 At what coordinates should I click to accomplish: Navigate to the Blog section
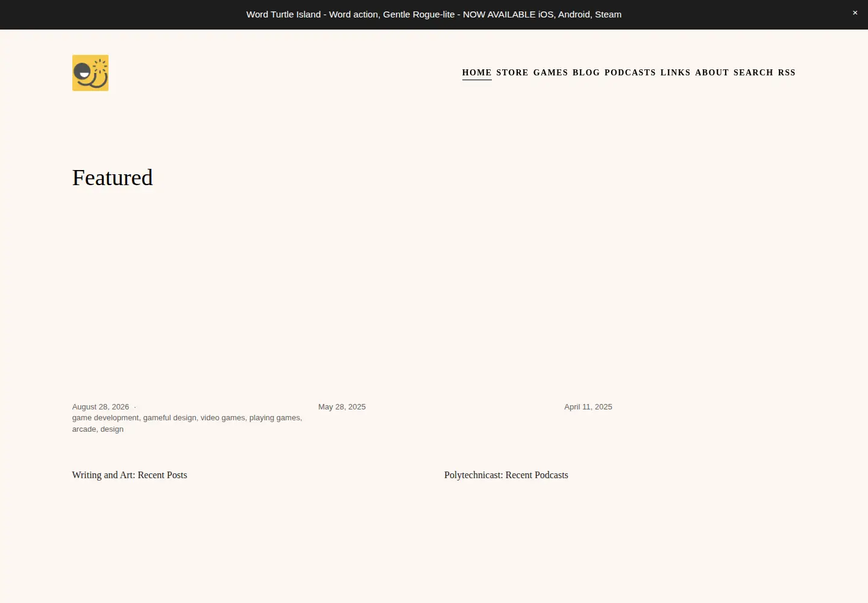point(586,72)
